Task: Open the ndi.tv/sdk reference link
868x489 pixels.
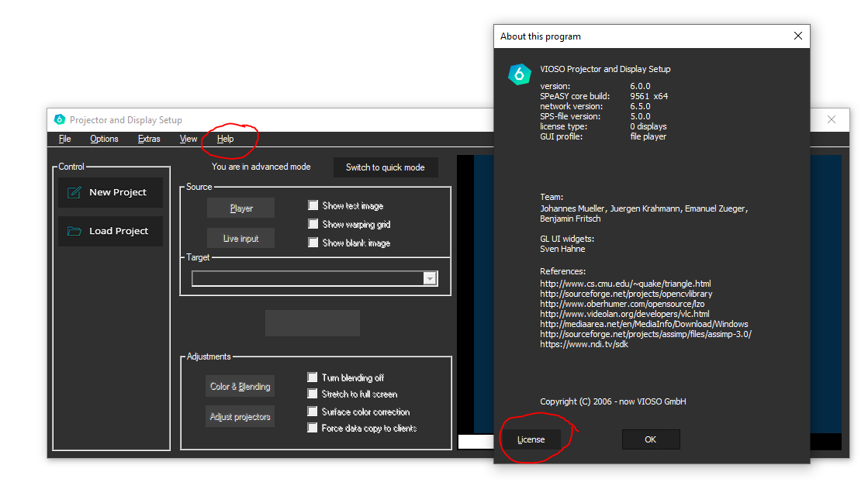Action: click(x=583, y=343)
